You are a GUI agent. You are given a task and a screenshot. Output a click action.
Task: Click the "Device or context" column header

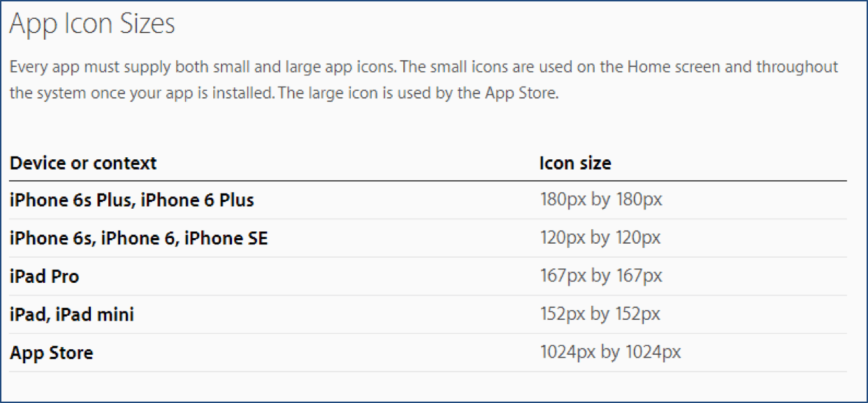tap(83, 163)
